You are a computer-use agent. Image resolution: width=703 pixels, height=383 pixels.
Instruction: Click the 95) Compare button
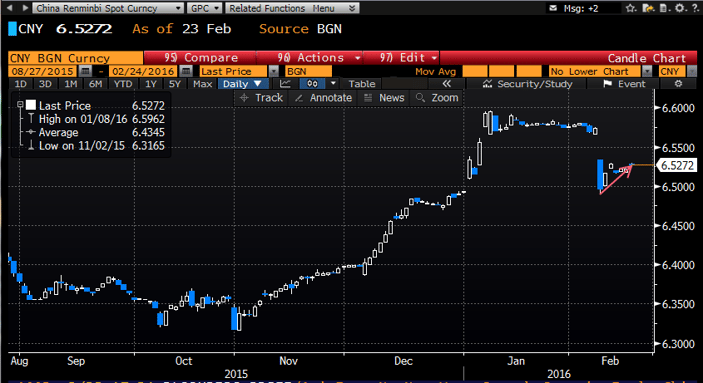coord(200,58)
